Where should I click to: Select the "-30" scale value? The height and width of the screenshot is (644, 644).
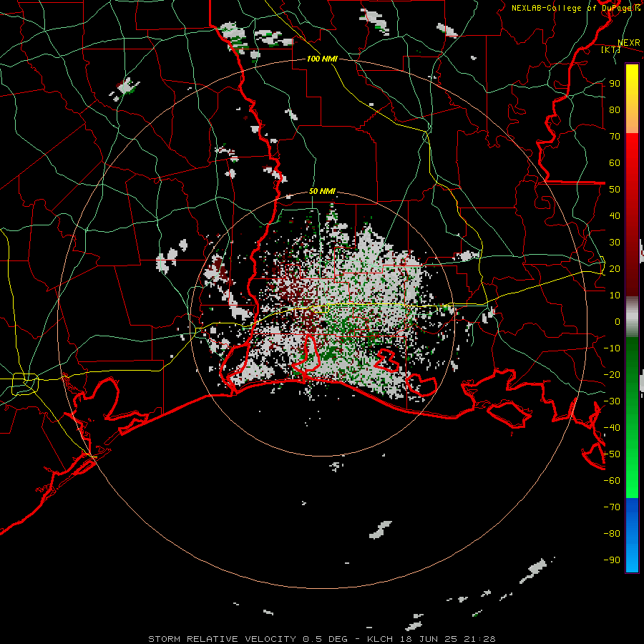[x=612, y=401]
